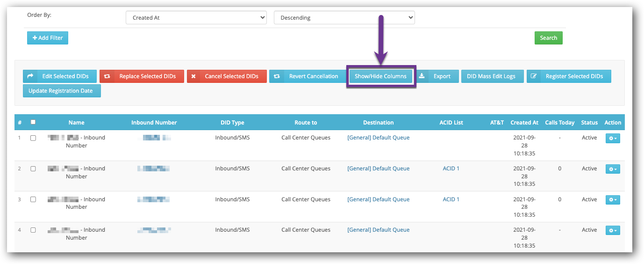Click the Inbound Number column header
Screen dimensions: 644x264
tap(154, 123)
